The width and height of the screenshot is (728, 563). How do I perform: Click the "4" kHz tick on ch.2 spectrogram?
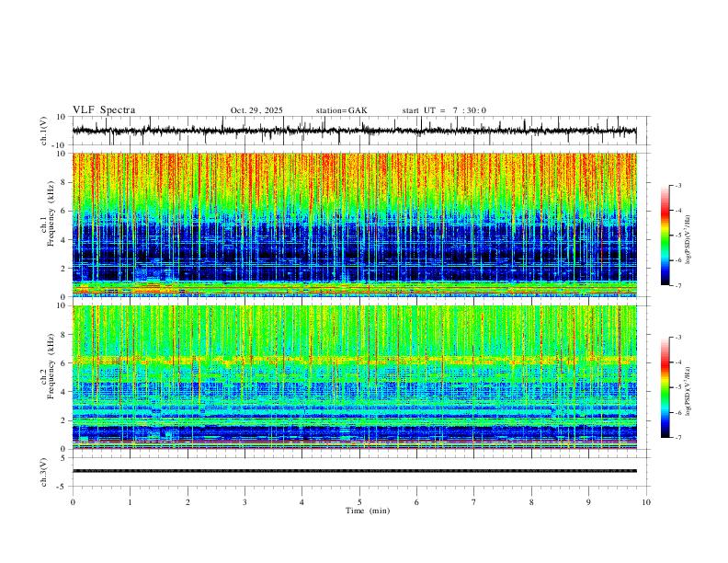(64, 392)
